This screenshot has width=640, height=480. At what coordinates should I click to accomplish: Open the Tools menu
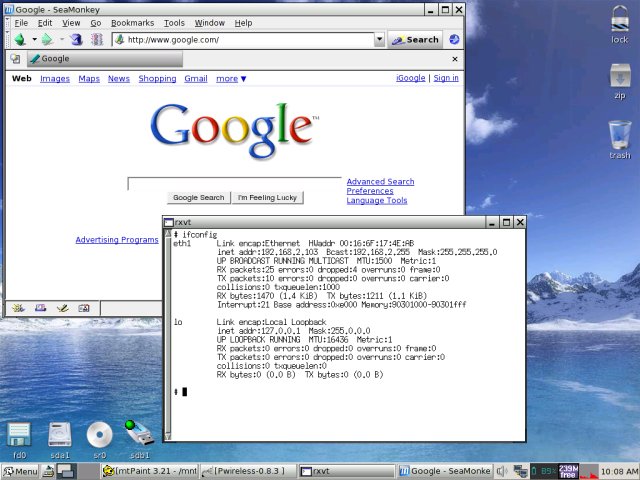(174, 23)
